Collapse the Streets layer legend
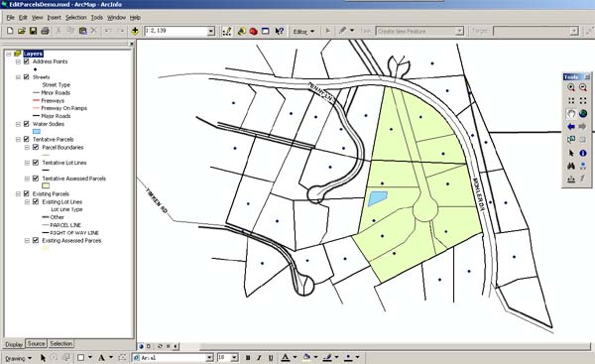Screen dimensions: 595x364 pos(18,77)
